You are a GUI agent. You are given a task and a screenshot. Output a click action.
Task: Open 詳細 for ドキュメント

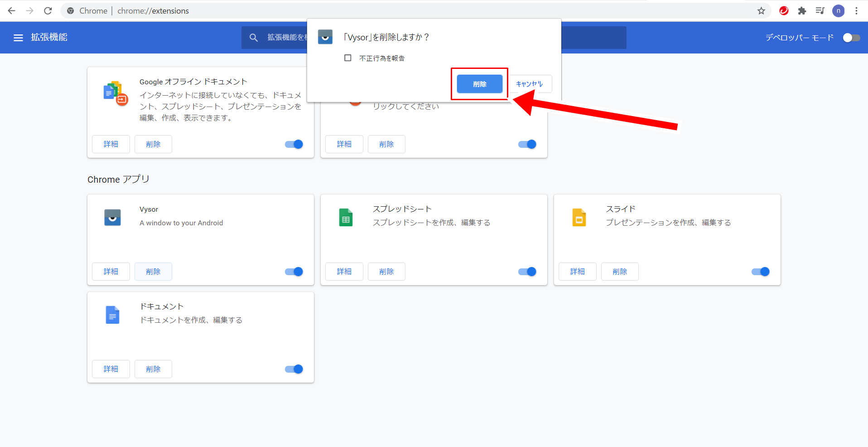(x=111, y=369)
